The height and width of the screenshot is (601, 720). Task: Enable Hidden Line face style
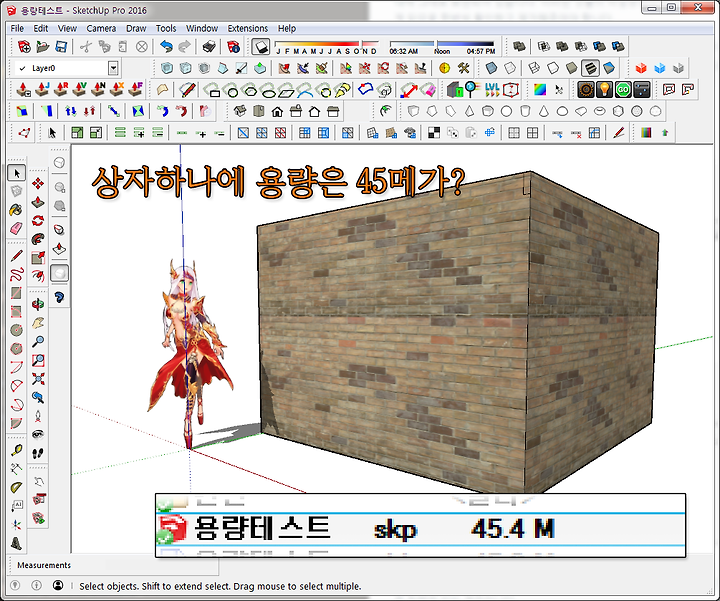pyautogui.click(x=553, y=68)
